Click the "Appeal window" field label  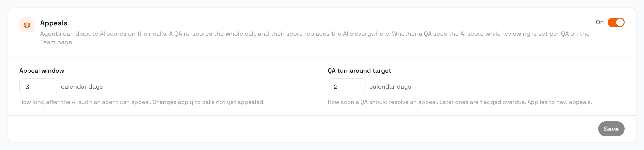(x=42, y=71)
